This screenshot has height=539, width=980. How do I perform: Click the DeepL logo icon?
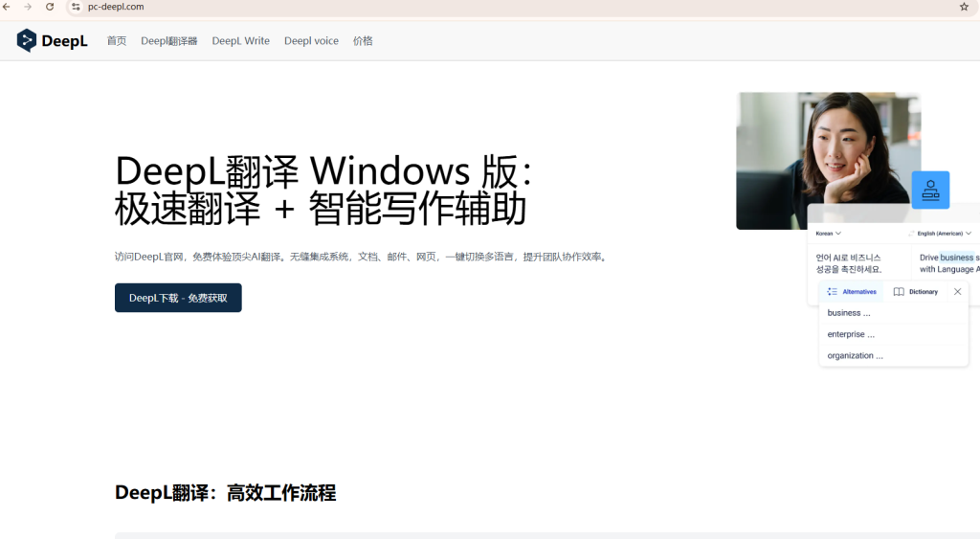(x=27, y=40)
